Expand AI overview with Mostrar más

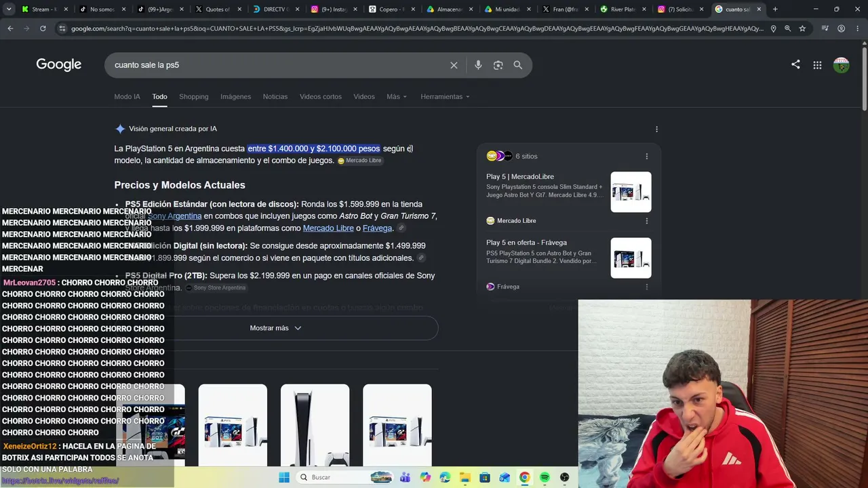pos(276,328)
